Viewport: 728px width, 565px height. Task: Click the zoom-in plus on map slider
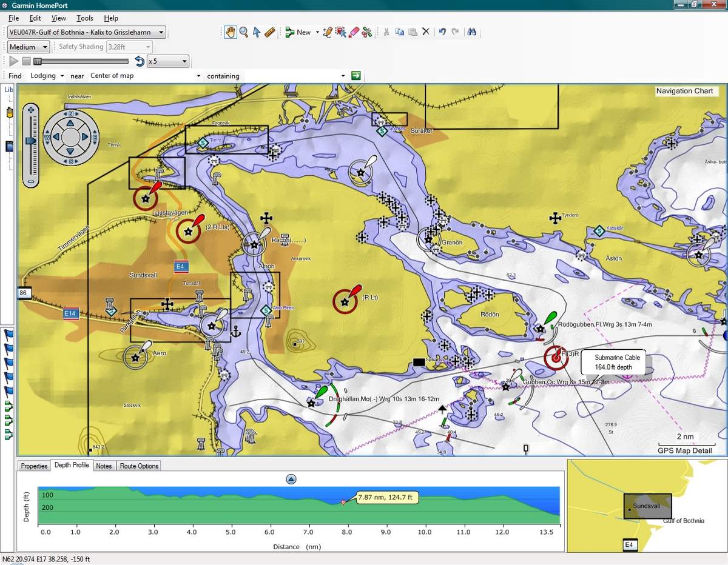tap(31, 111)
